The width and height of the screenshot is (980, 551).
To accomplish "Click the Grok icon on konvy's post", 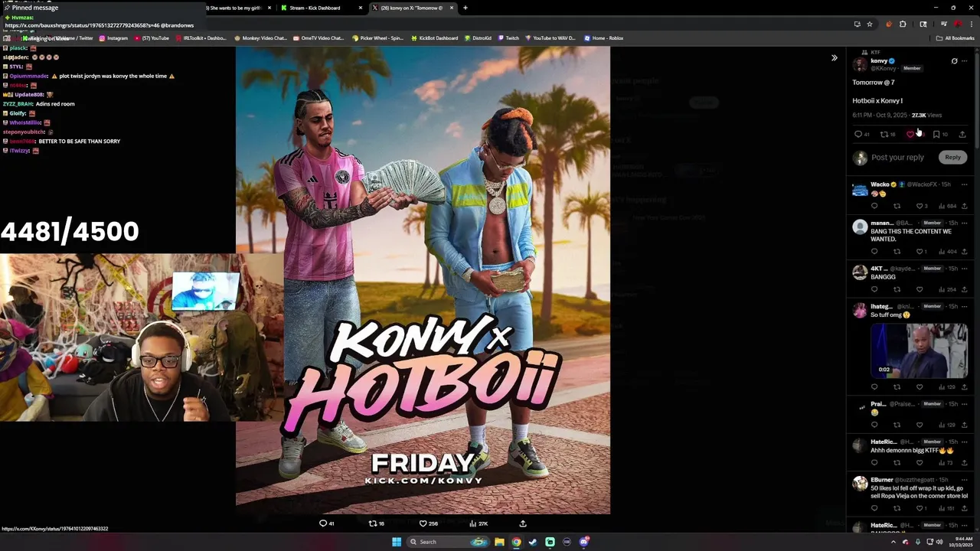I will pyautogui.click(x=954, y=61).
